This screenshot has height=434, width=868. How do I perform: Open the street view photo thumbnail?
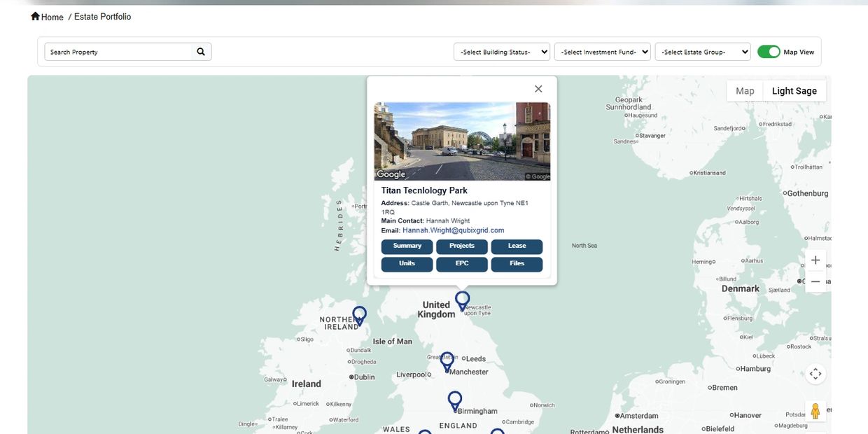point(462,141)
